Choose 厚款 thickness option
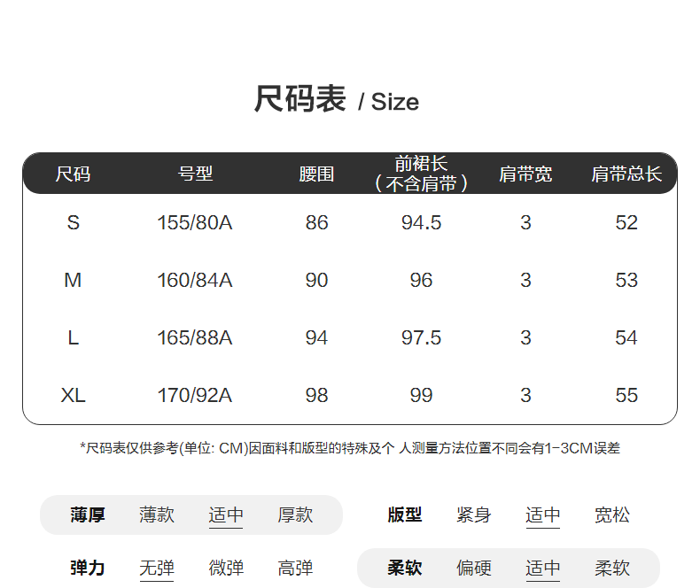The image size is (700, 588). pos(295,515)
